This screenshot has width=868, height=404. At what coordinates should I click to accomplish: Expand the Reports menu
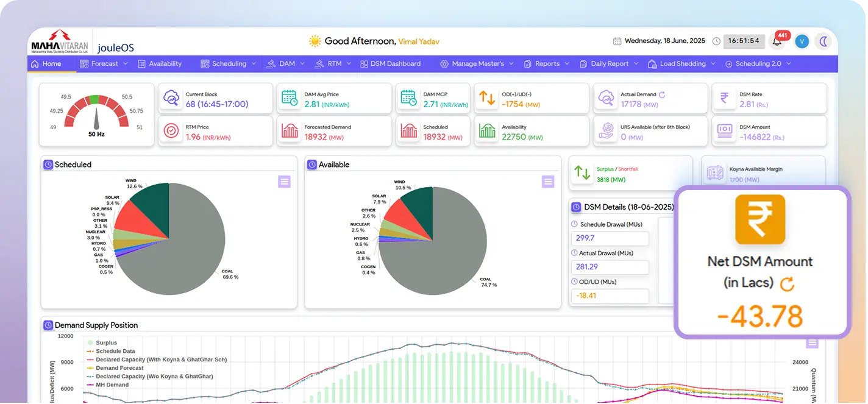(x=547, y=63)
